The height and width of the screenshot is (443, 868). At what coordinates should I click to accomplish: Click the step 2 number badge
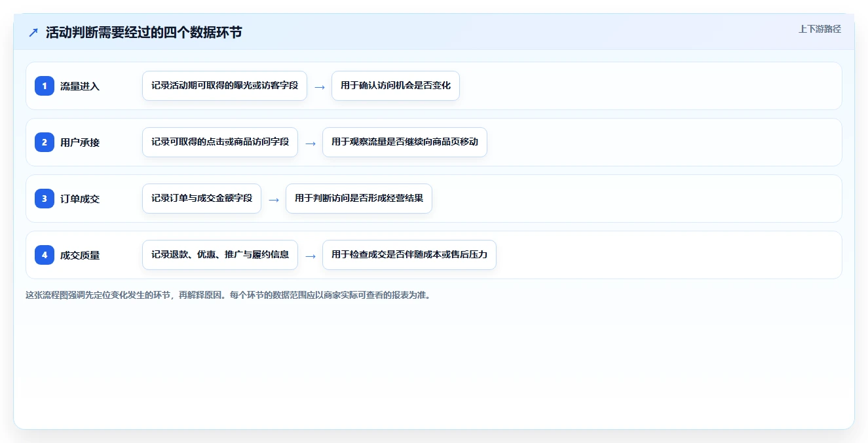(x=45, y=142)
